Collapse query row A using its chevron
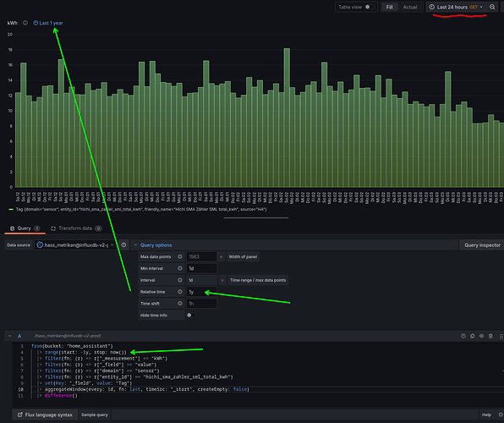The image size is (504, 423). (x=9, y=336)
